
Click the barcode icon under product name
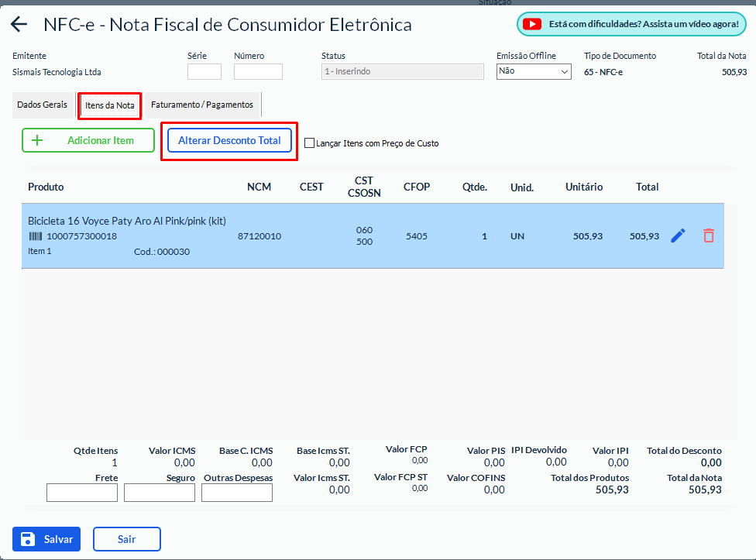(x=35, y=236)
